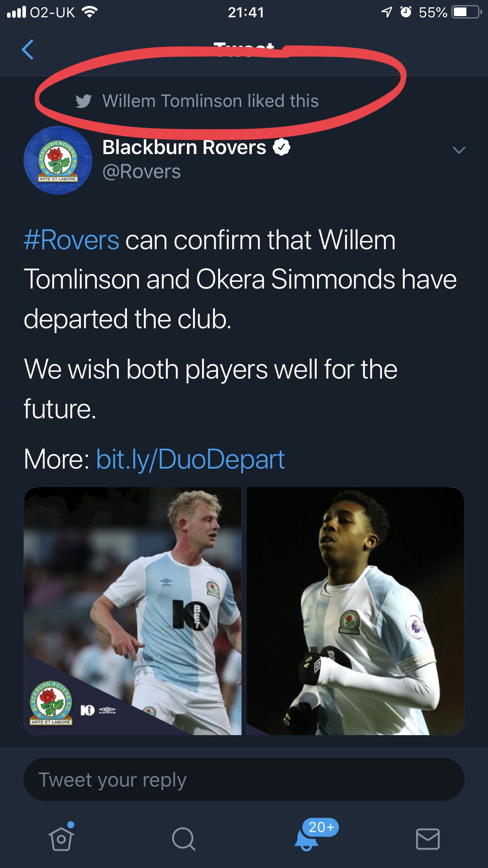The width and height of the screenshot is (488, 868).
Task: Open the Messages envelope tab
Action: pyautogui.click(x=427, y=839)
